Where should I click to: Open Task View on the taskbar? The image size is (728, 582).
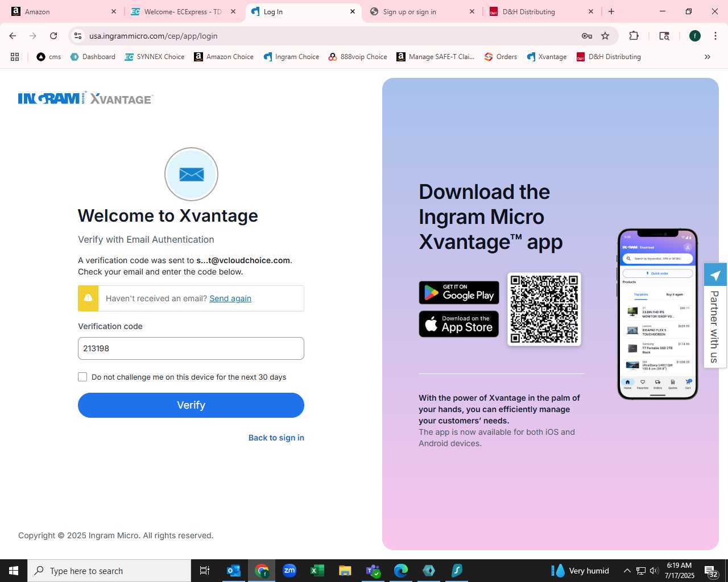pos(205,571)
